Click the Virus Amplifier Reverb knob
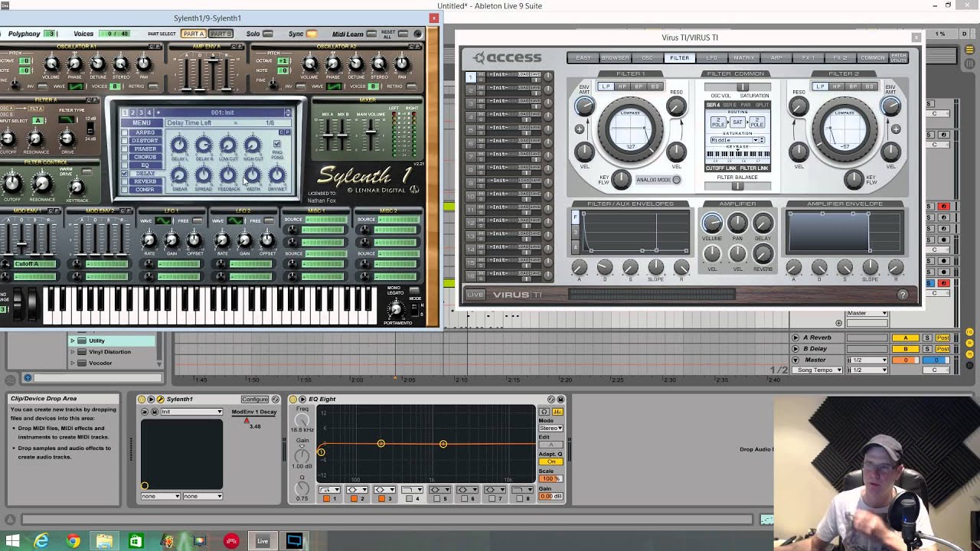 tap(763, 255)
